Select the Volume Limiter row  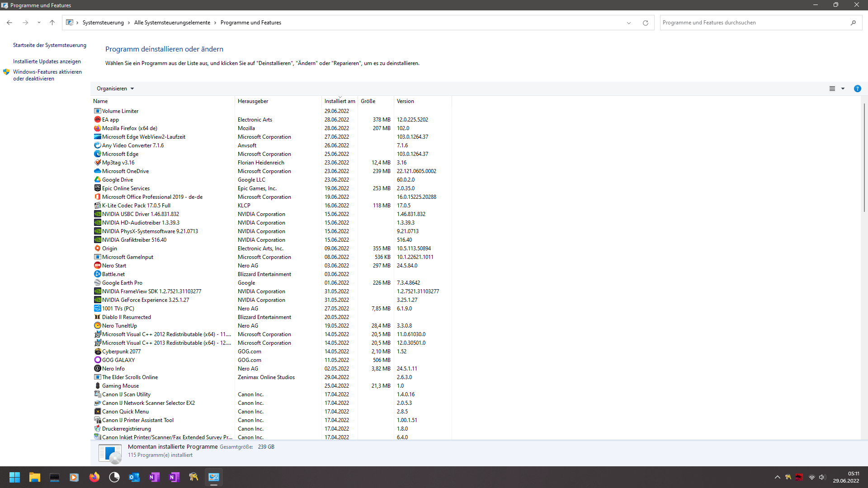pos(271,111)
